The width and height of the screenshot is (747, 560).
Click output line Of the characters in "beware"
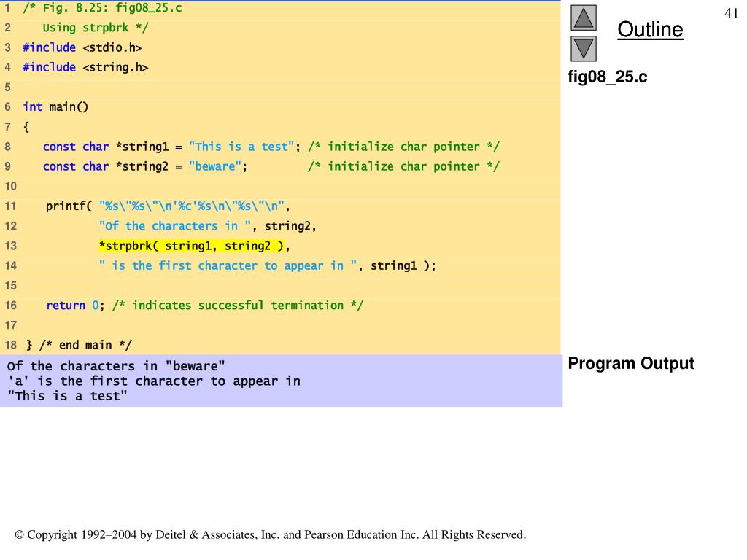[116, 366]
